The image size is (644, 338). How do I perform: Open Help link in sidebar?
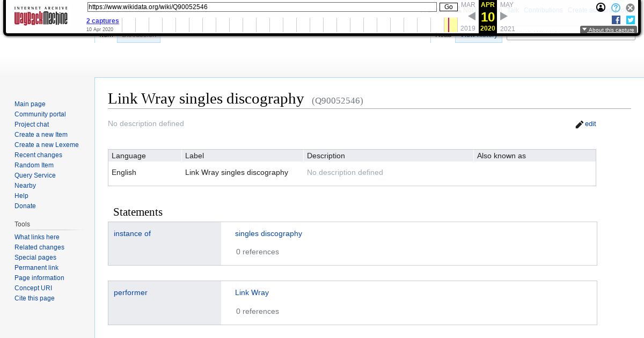pos(21,196)
